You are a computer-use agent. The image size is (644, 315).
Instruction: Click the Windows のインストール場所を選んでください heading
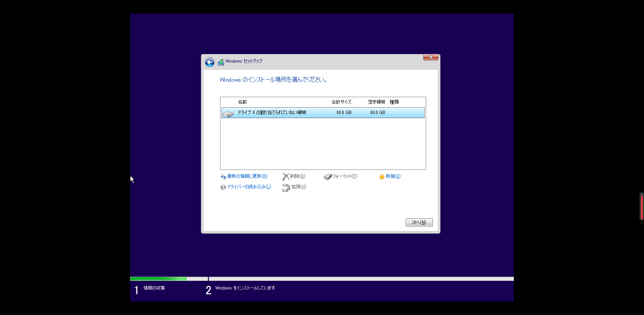pos(273,79)
